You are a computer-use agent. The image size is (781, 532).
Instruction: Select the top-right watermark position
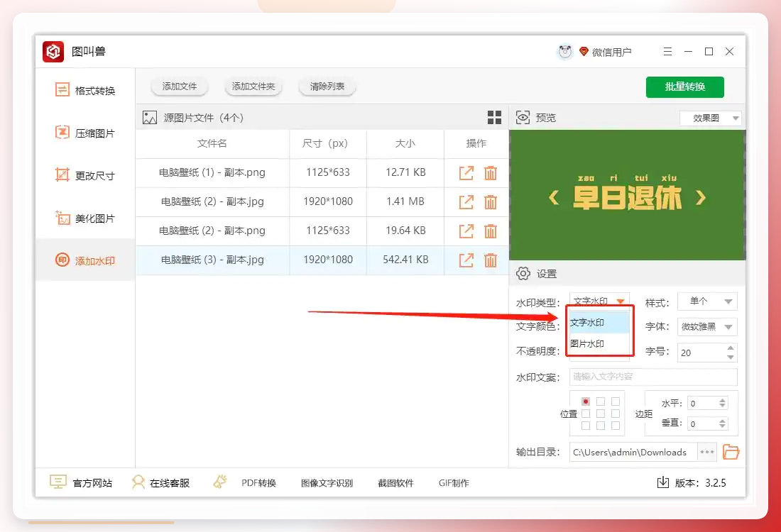pyautogui.click(x=616, y=401)
